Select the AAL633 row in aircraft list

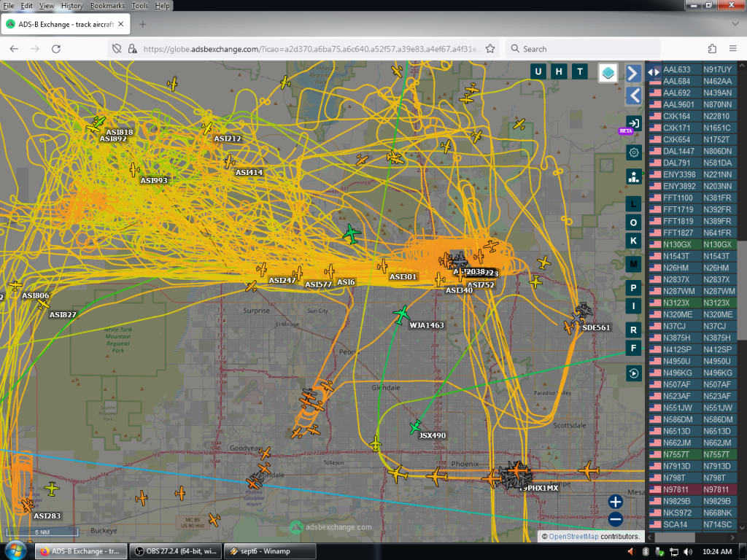click(x=693, y=69)
